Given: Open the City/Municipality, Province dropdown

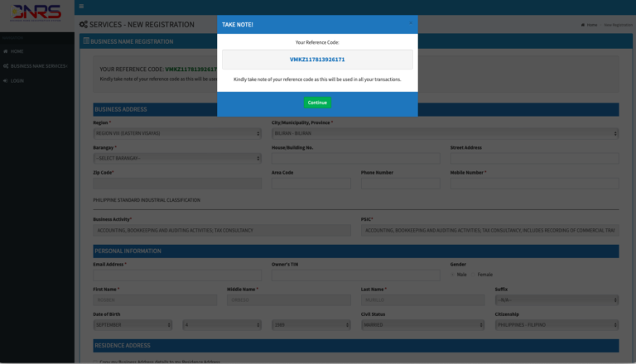Looking at the screenshot, I should 445,133.
